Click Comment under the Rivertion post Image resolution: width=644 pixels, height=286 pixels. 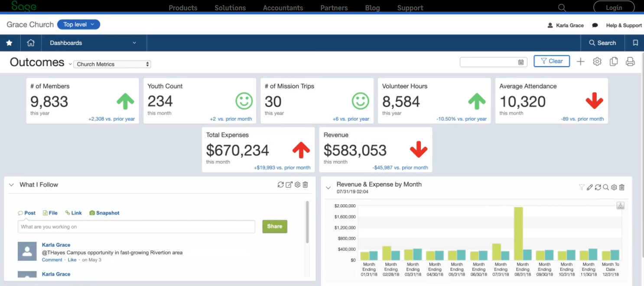52,260
